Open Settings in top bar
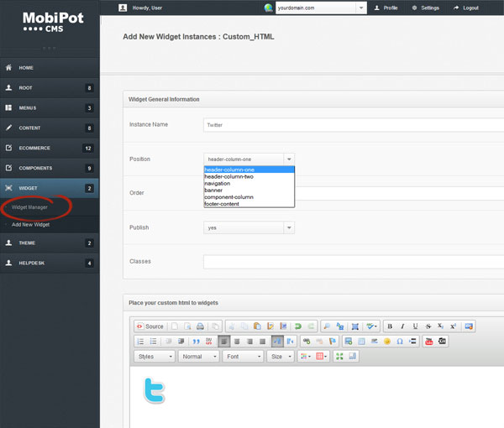 coord(426,8)
